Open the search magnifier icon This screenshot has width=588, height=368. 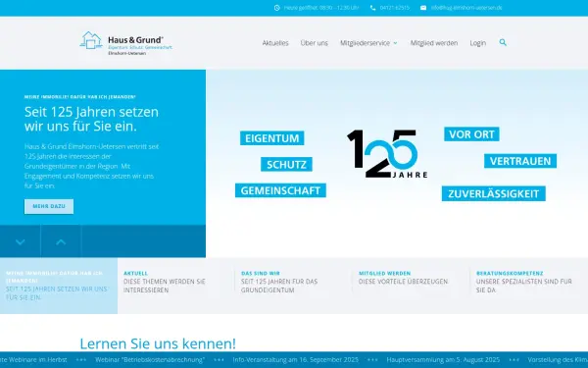pyautogui.click(x=503, y=42)
